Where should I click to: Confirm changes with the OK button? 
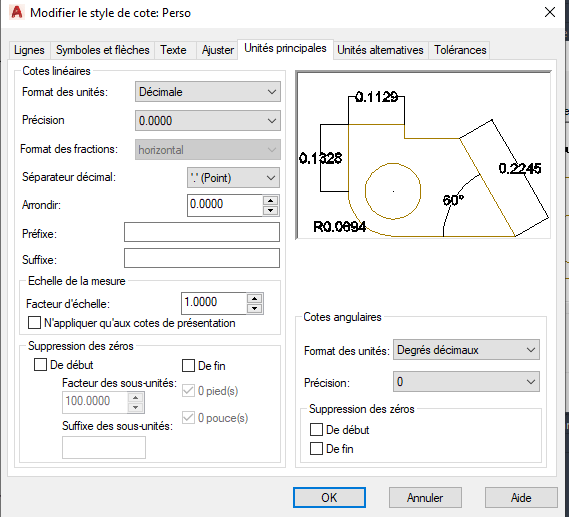pos(329,497)
